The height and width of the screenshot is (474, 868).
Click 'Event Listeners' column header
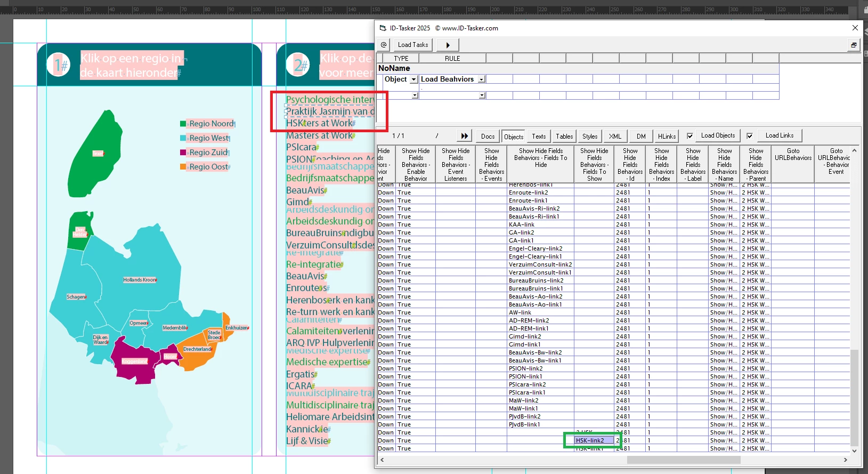[x=456, y=165]
